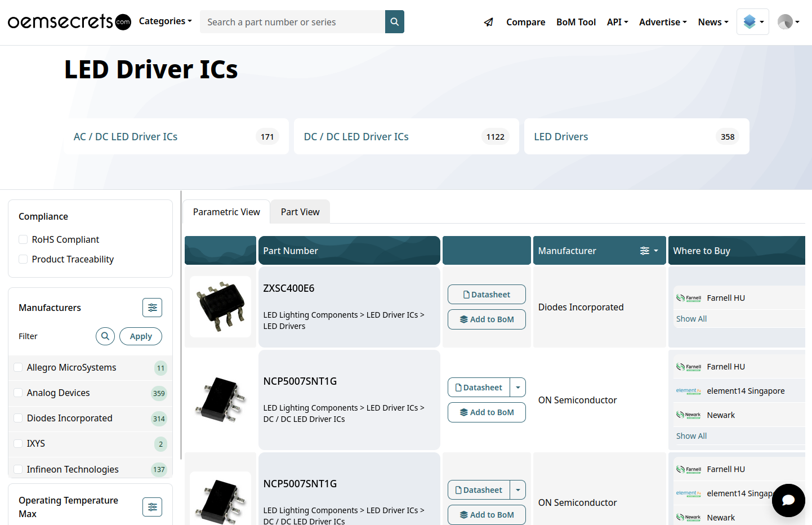The image size is (812, 525).
Task: Tick the Product Traceability checkbox
Action: coord(23,259)
